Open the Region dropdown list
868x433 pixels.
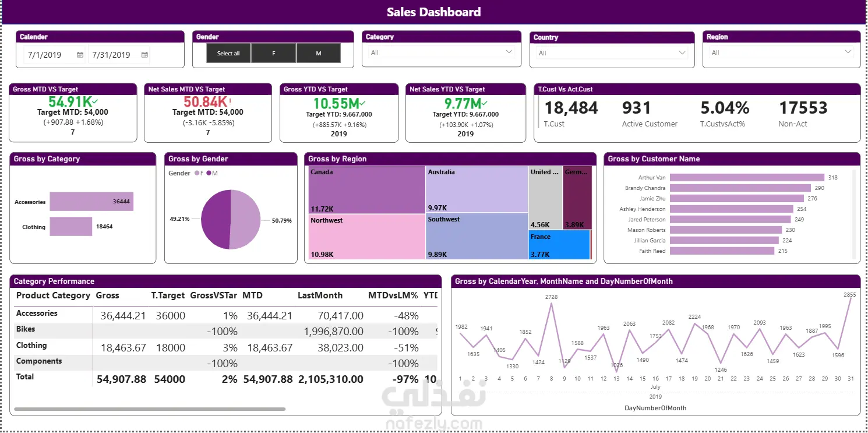click(848, 52)
